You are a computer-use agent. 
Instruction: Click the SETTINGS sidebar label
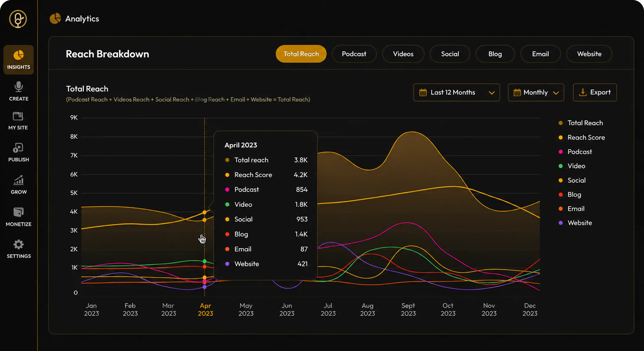(19, 256)
